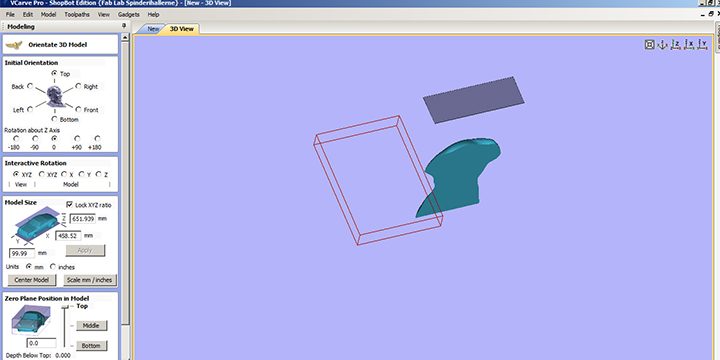
Task: Switch to isometric 3D view icon
Action: click(662, 45)
